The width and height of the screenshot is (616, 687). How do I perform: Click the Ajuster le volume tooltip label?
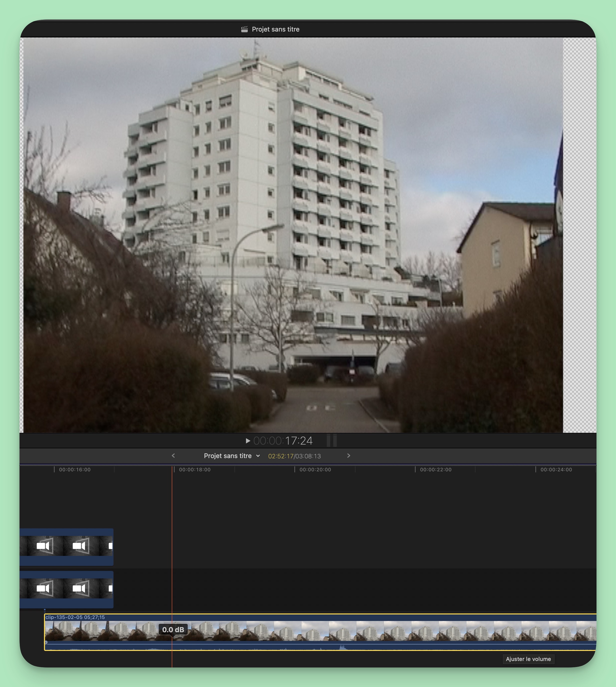[x=528, y=659]
